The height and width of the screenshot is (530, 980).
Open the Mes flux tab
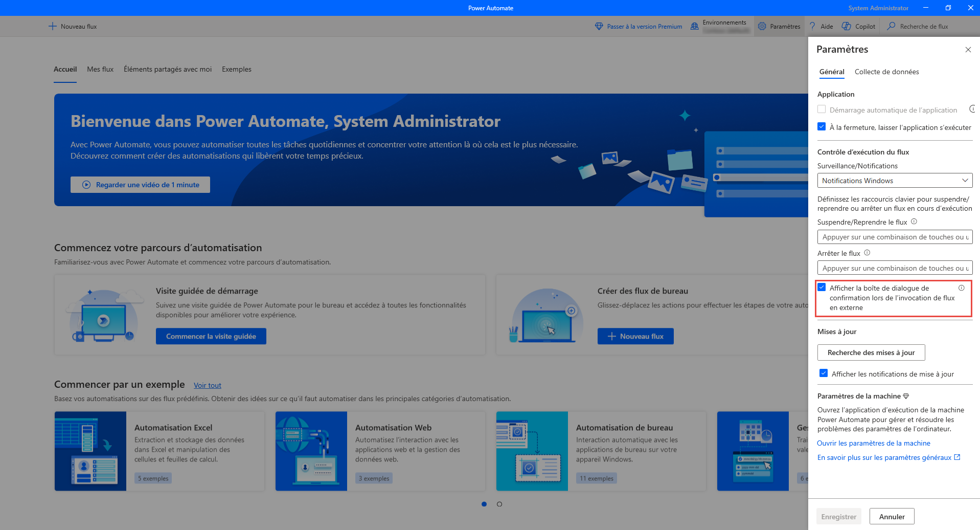click(100, 69)
